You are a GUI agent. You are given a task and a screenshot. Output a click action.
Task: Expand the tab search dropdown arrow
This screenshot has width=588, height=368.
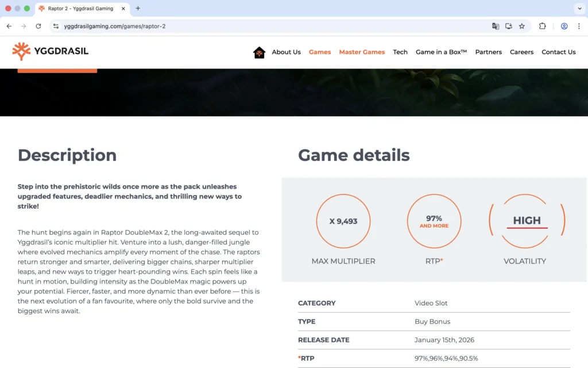pyautogui.click(x=579, y=8)
